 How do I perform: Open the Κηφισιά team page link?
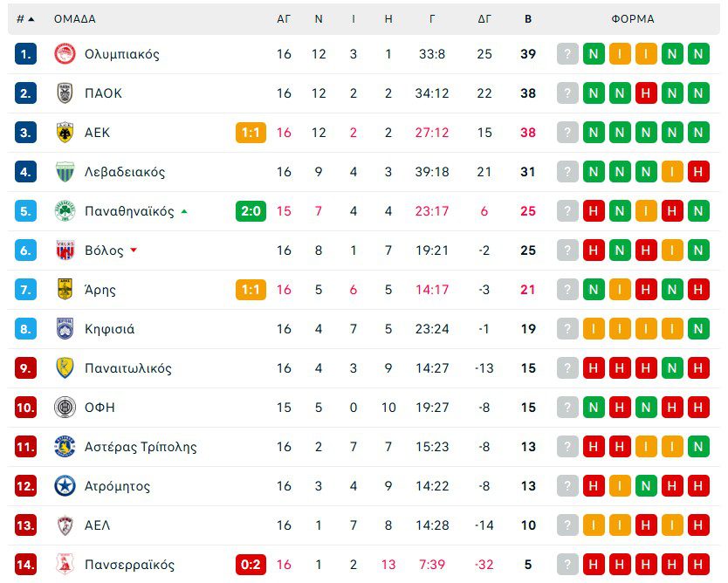[x=109, y=329]
